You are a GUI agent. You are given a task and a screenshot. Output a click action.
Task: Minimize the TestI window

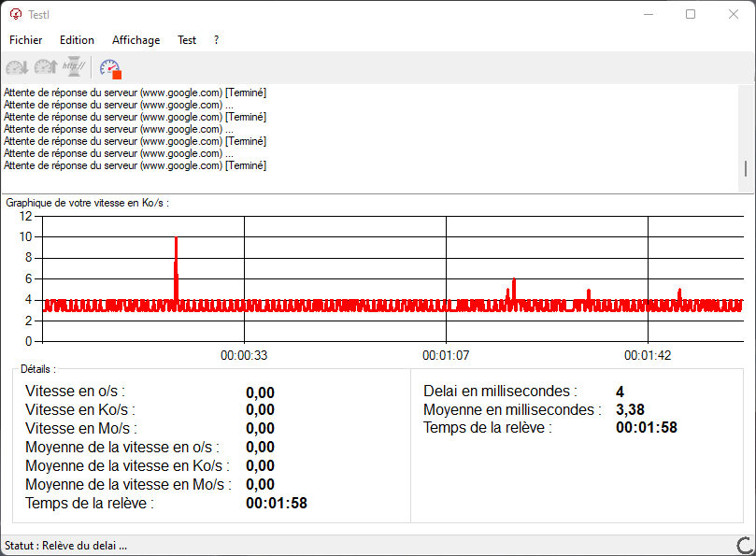click(648, 14)
